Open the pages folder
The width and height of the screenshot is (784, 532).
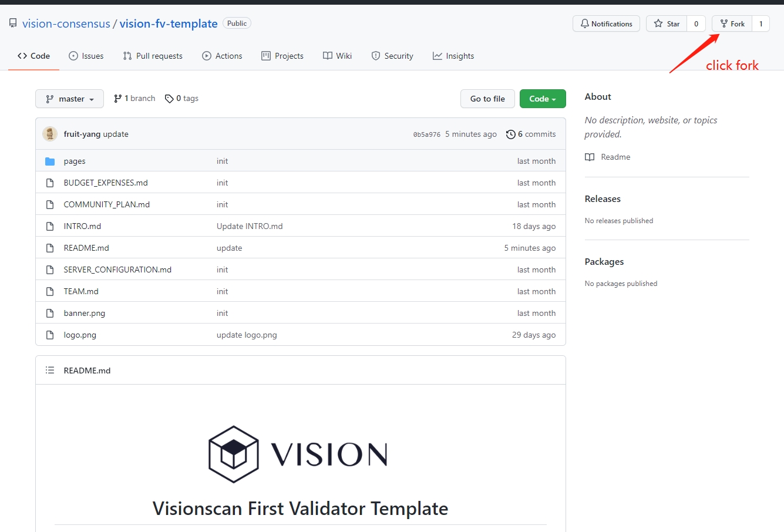click(x=75, y=161)
